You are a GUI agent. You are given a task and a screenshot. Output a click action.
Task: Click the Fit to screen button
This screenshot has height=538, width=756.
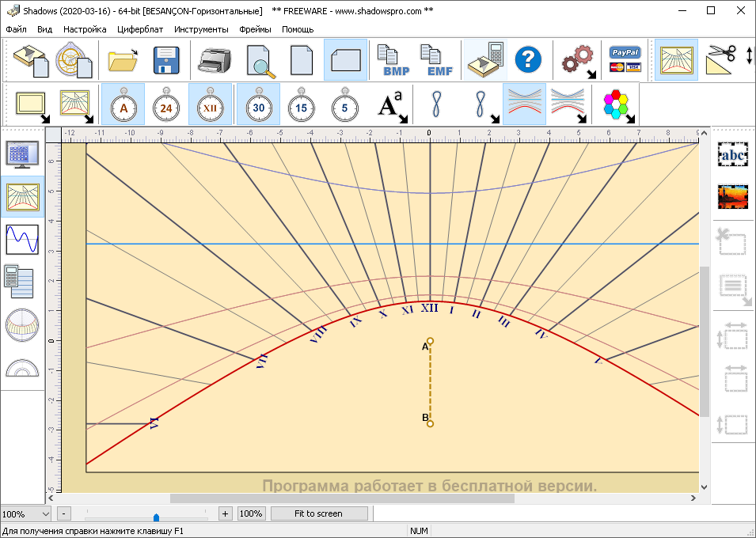click(x=319, y=514)
